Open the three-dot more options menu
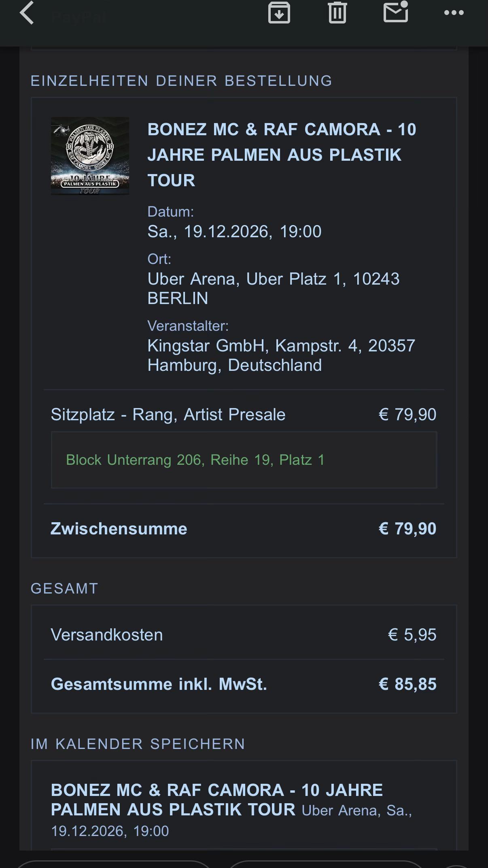 point(454,13)
